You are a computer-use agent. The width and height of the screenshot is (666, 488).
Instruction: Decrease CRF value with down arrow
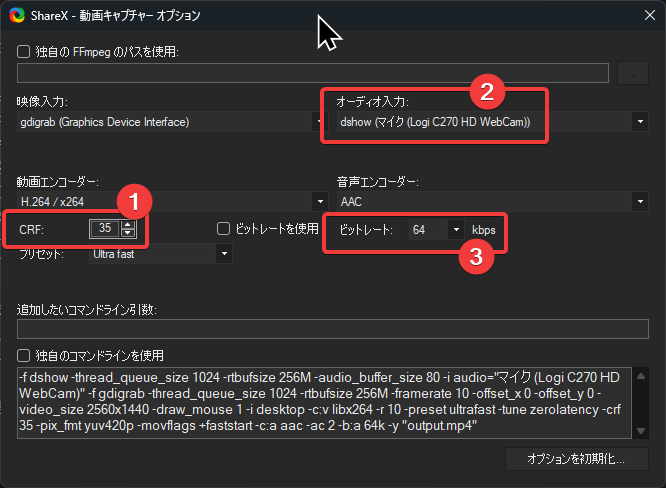(x=127, y=233)
